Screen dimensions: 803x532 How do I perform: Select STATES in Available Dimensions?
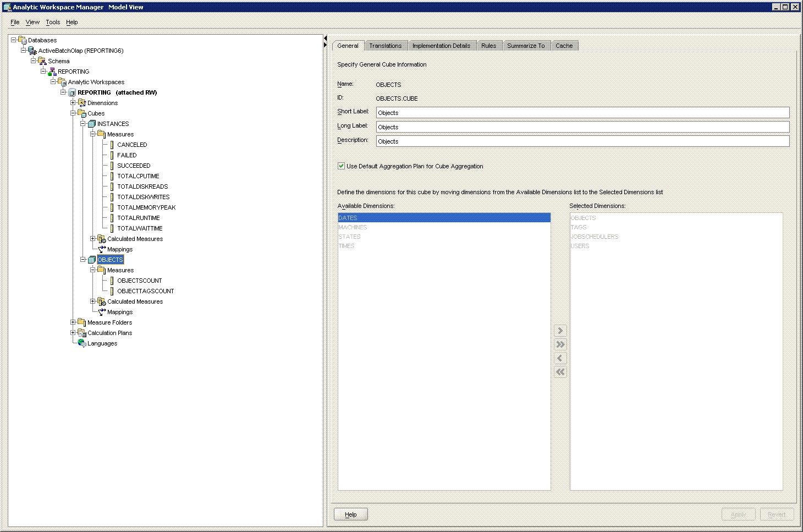(444, 237)
